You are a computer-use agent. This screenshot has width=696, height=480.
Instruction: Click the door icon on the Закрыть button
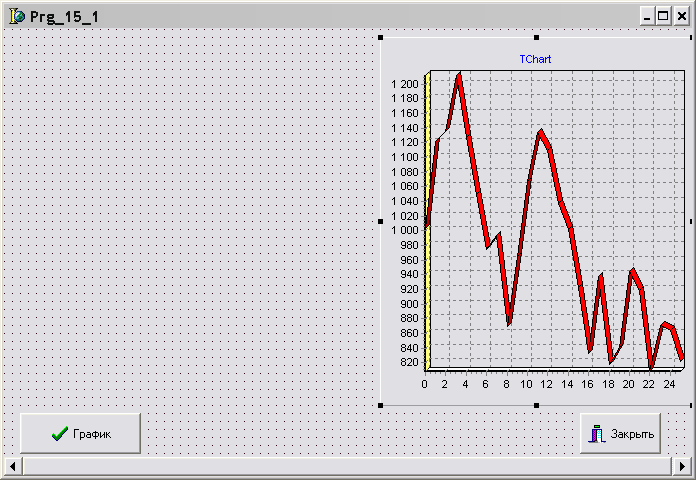pos(597,434)
